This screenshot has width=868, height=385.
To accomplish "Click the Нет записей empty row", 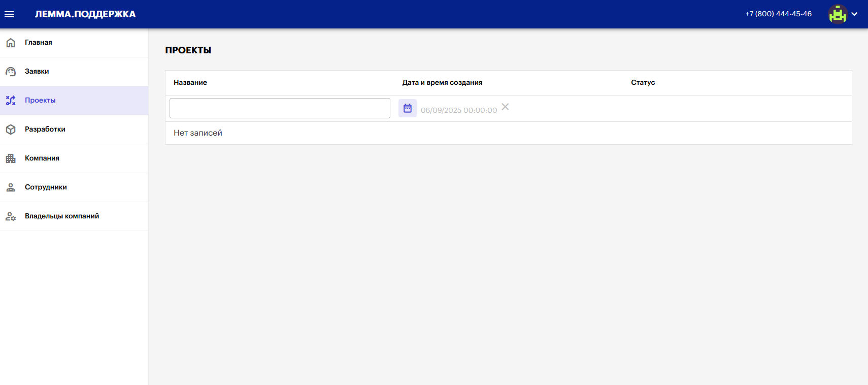I will pyautogui.click(x=198, y=133).
